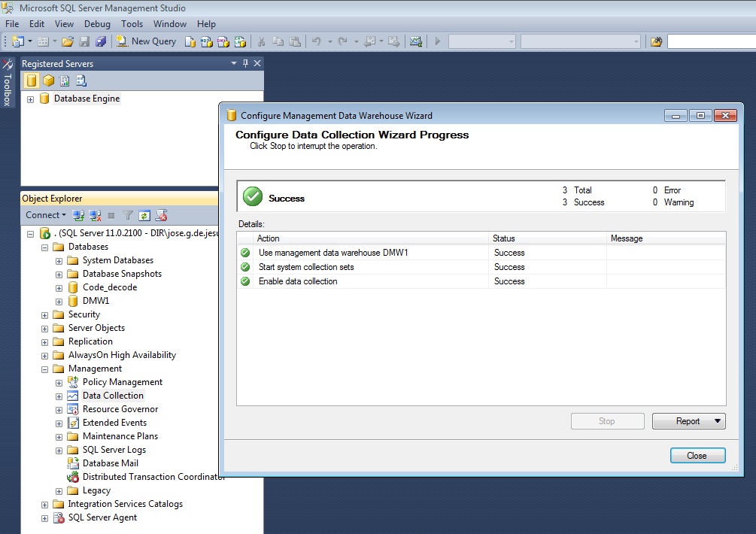756x534 pixels.
Task: Open the Redo history dropdown arrow
Action: (x=357, y=41)
